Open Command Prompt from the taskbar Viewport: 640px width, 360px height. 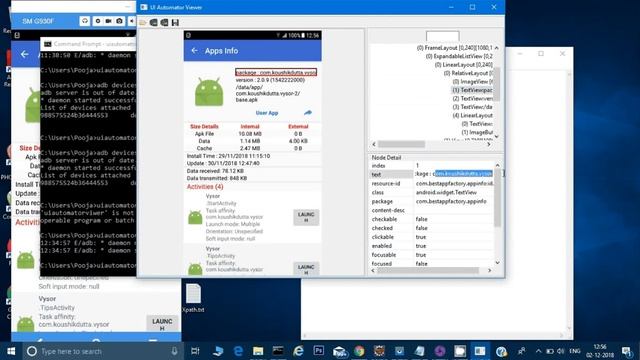coord(278,351)
